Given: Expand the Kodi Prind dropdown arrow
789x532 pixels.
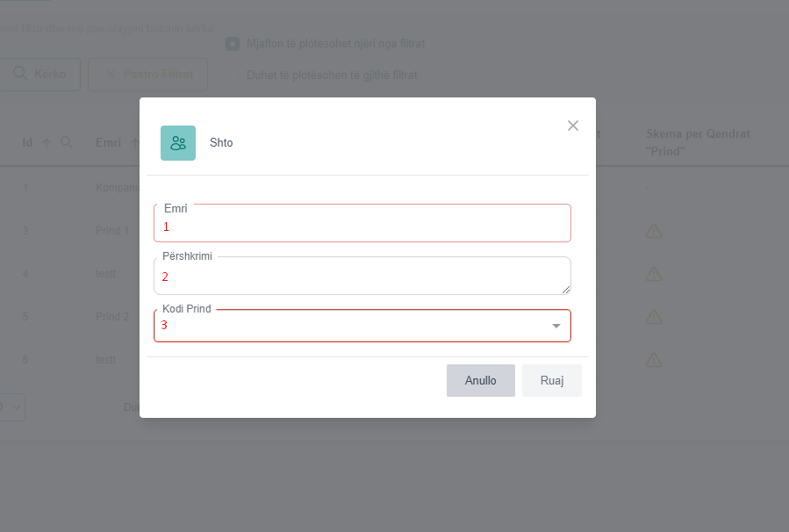Looking at the screenshot, I should (556, 327).
